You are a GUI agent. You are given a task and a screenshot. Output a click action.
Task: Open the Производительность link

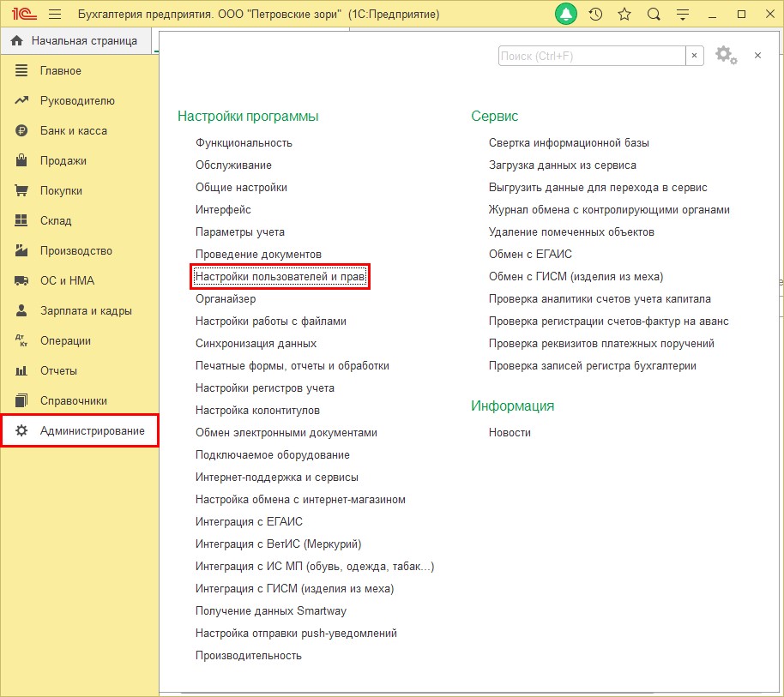pos(249,656)
